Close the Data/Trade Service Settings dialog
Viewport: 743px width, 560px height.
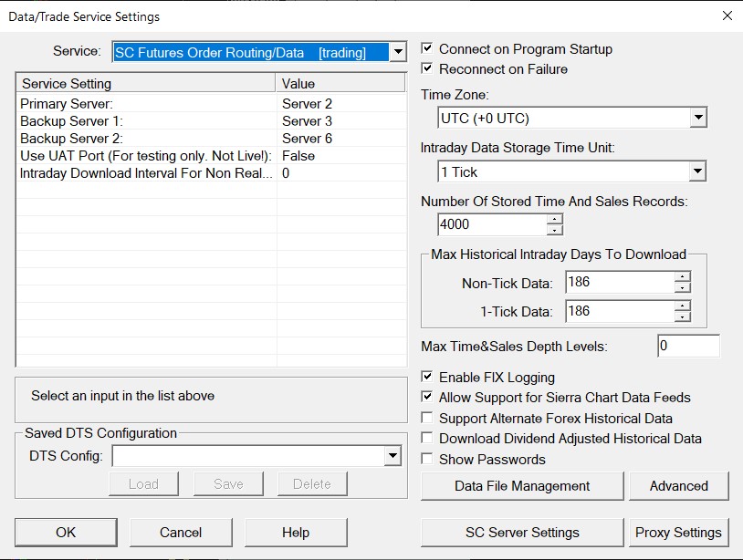point(727,16)
